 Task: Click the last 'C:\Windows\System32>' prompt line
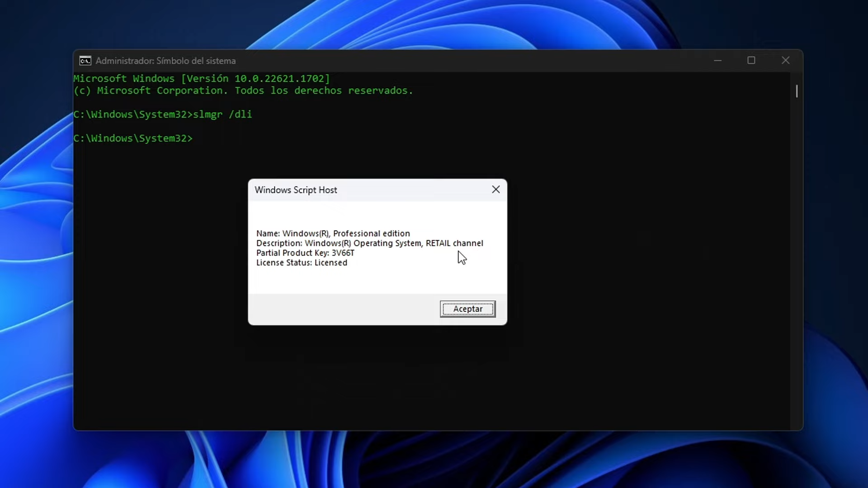click(133, 138)
